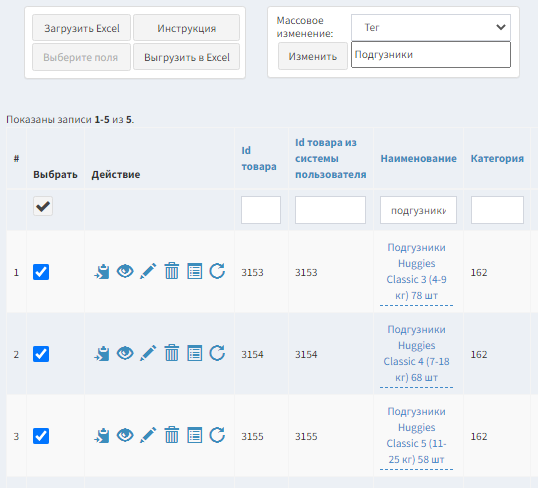Focus the Id товара filter field
This screenshot has height=488, width=538.
tap(261, 210)
